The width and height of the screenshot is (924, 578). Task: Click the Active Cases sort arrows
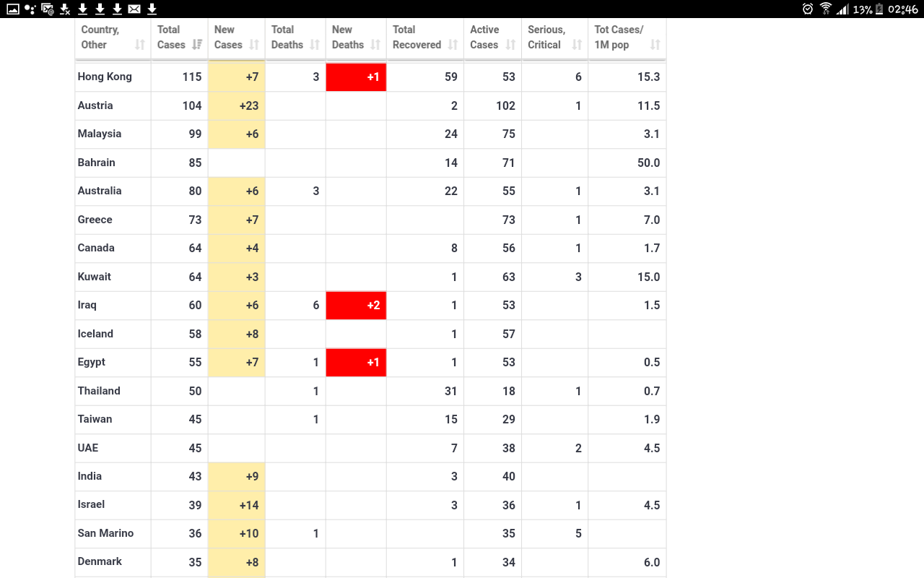[510, 45]
